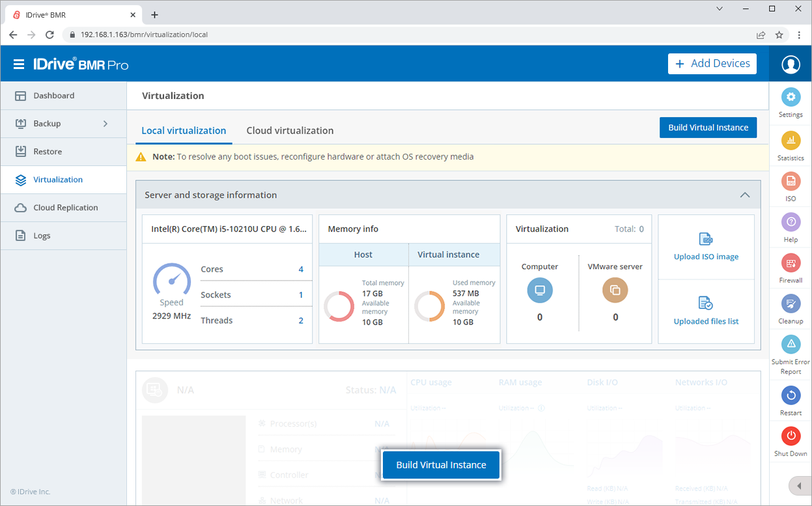The image size is (812, 506).
Task: Open the hamburger navigation menu
Action: [19, 64]
